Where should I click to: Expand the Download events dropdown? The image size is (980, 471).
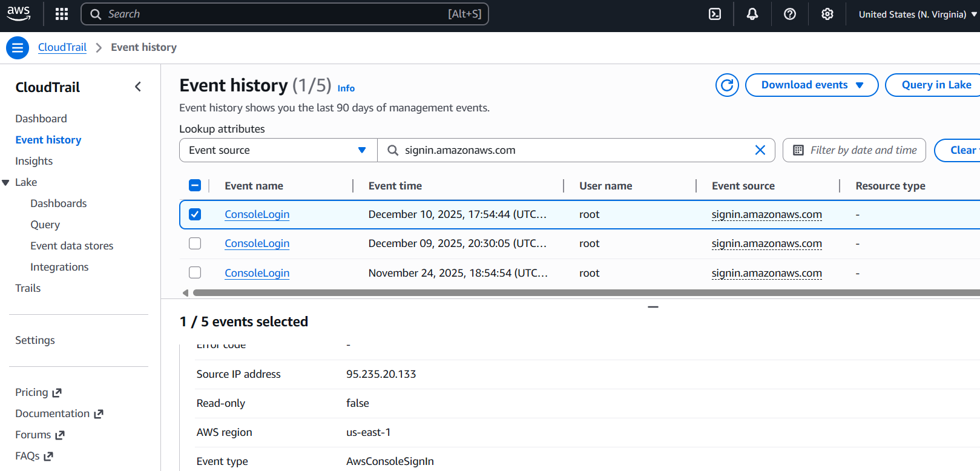point(812,85)
